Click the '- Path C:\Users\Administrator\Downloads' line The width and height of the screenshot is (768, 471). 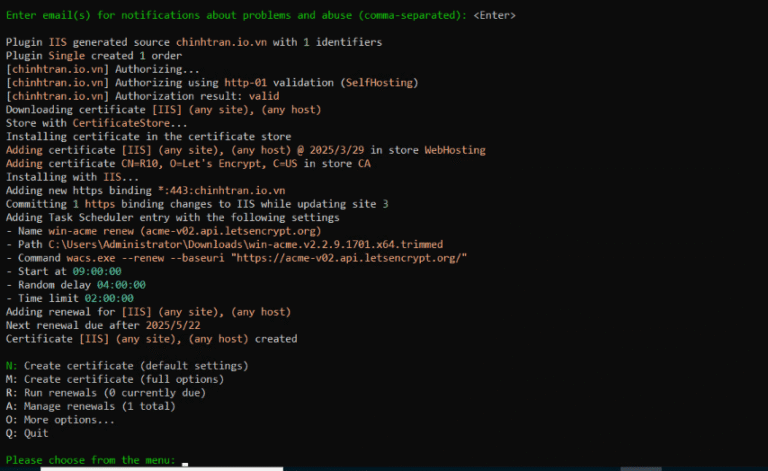(224, 244)
